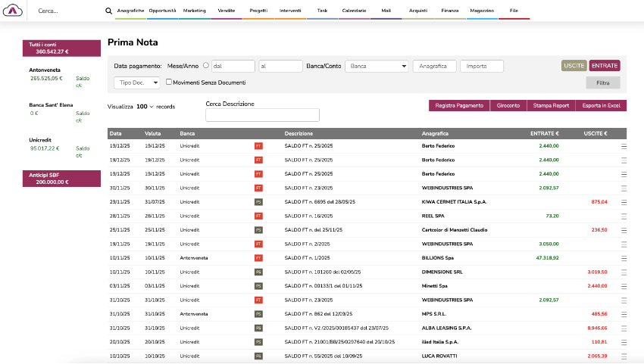Click the magnifying glass search icon

click(x=108, y=11)
